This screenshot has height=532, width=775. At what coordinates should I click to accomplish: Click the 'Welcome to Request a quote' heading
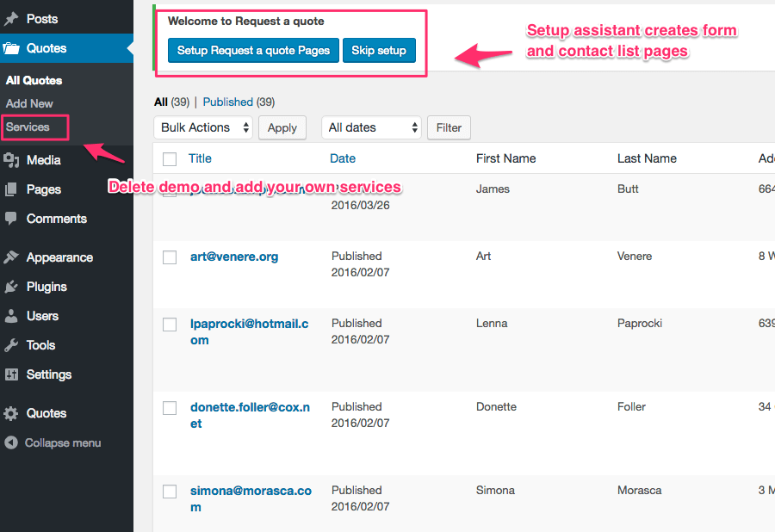coord(245,21)
